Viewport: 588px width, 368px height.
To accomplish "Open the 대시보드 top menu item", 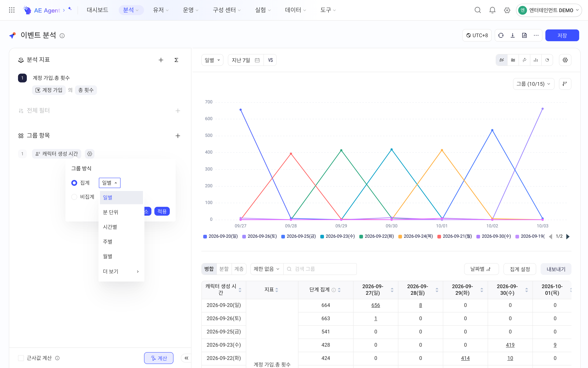I will (x=97, y=10).
